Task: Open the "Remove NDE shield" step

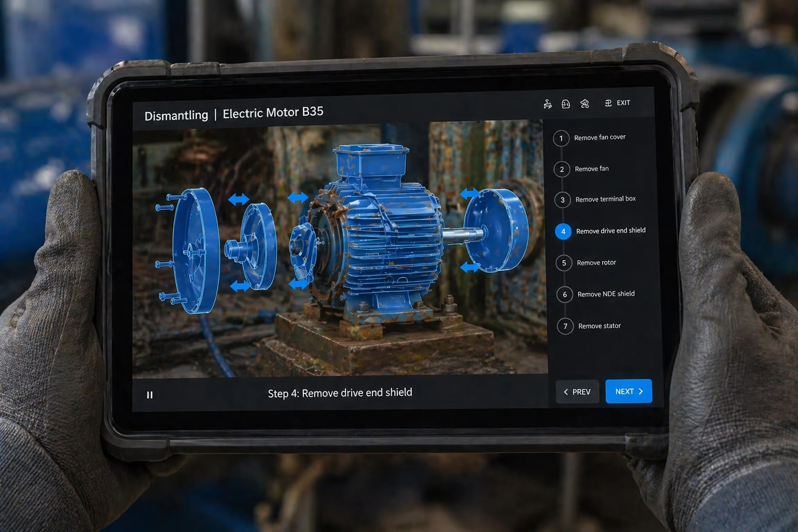Action: [606, 294]
